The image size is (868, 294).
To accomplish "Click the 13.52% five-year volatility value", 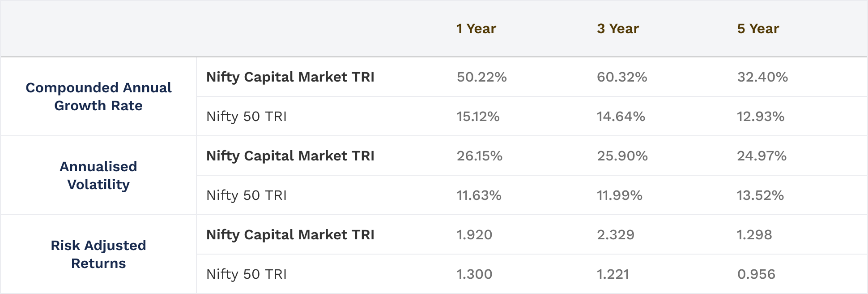I will pos(760,195).
